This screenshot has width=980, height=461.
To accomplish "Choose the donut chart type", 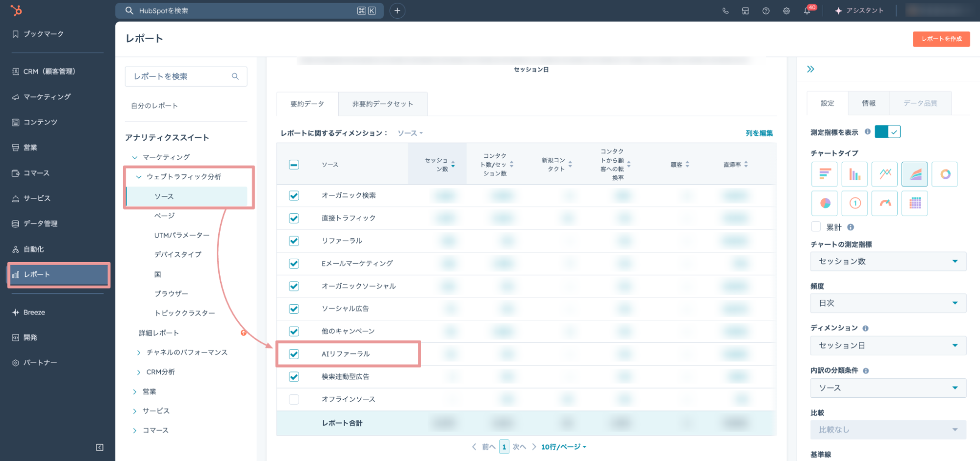I will (945, 174).
